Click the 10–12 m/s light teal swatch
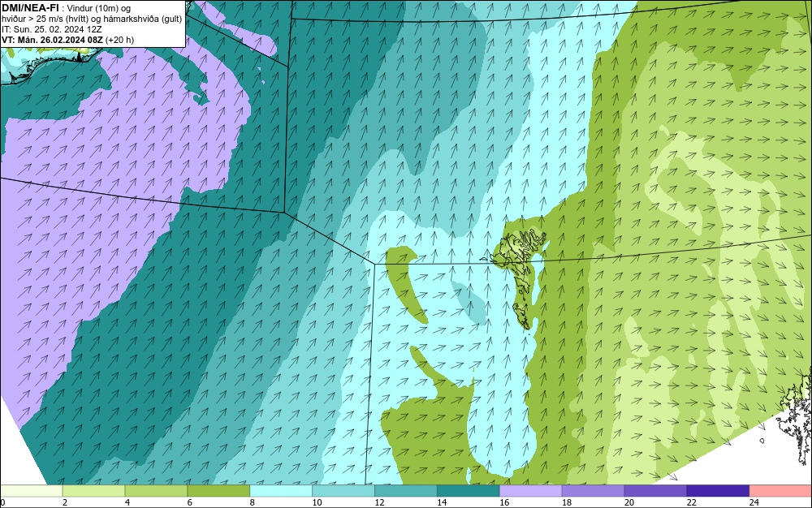The image size is (812, 508). pos(343,491)
